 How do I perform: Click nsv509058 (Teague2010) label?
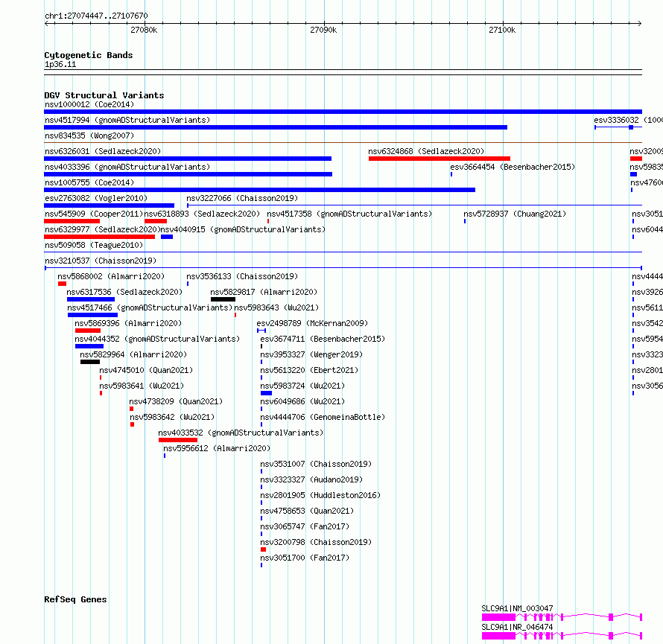click(x=94, y=245)
